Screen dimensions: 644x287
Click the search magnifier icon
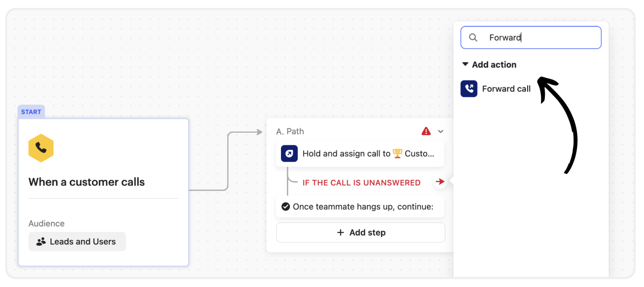[473, 38]
